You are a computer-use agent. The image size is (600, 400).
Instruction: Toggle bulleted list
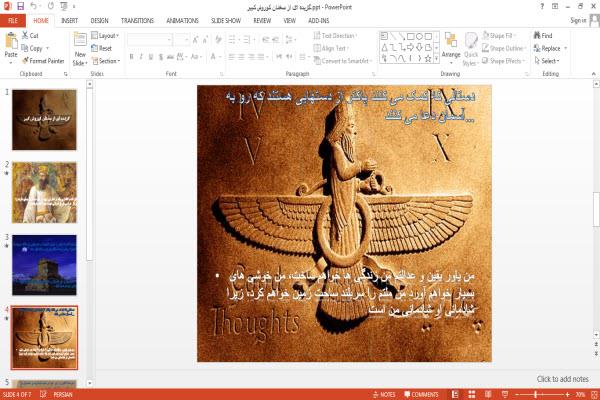click(x=232, y=39)
